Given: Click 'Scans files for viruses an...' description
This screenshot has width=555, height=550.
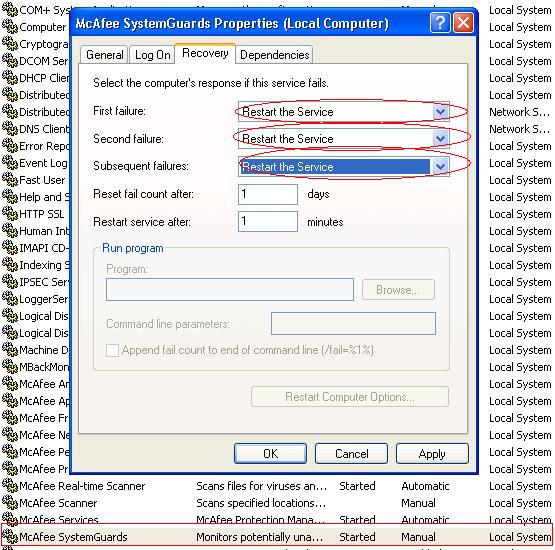Looking at the screenshot, I should coord(262,486).
